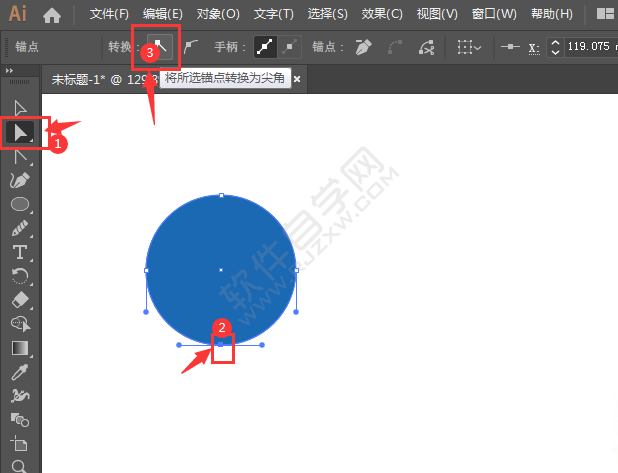Select the Selection tool in toolbox
The image size is (618, 473).
point(19,107)
